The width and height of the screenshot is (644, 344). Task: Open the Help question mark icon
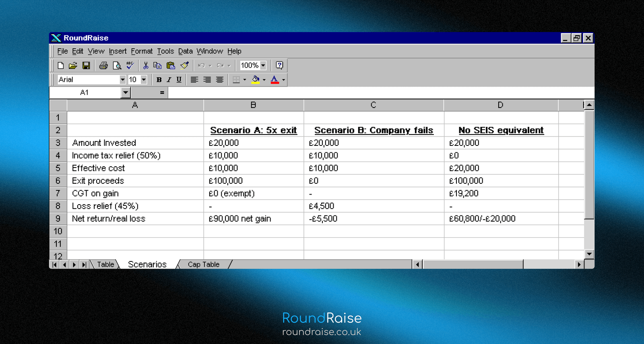tap(279, 65)
